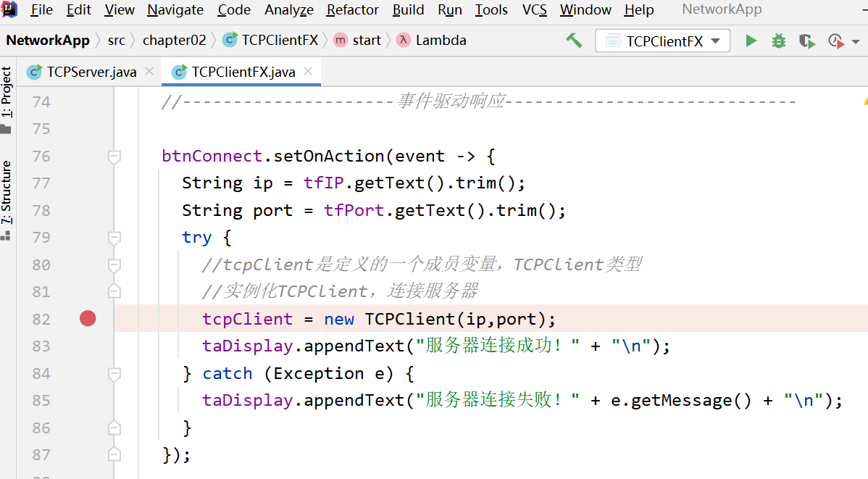
Task: Close the TCPServer.java tab
Action: 149,72
